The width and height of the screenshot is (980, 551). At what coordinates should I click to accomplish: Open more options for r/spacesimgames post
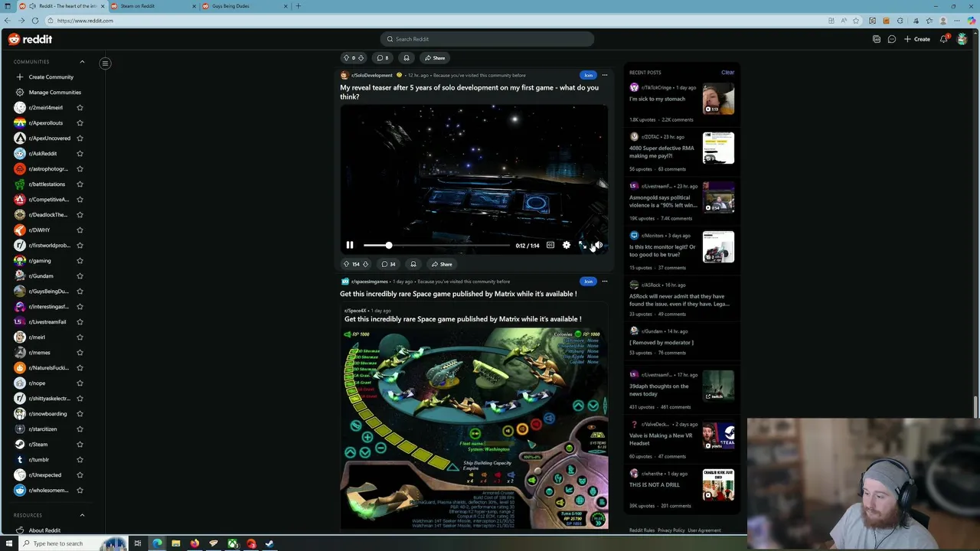pos(605,282)
